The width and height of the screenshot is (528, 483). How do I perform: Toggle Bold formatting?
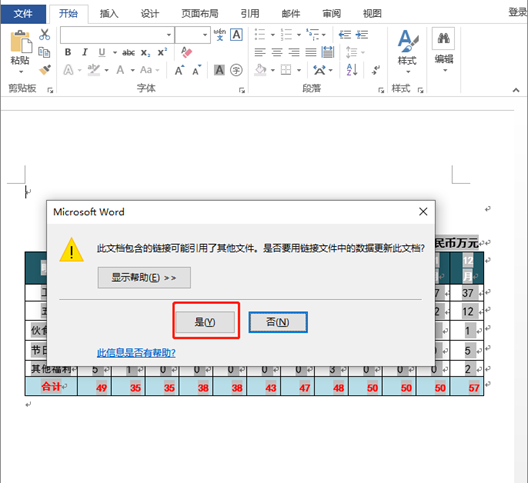68,52
